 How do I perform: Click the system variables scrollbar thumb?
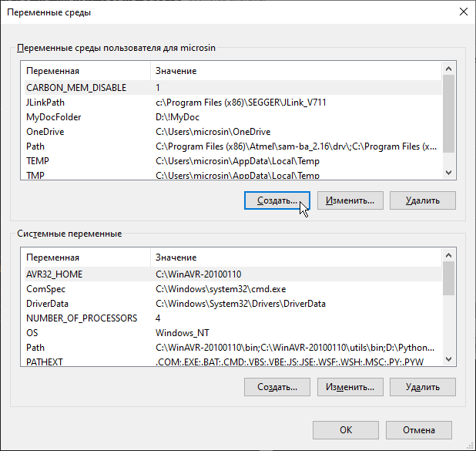coord(448,278)
